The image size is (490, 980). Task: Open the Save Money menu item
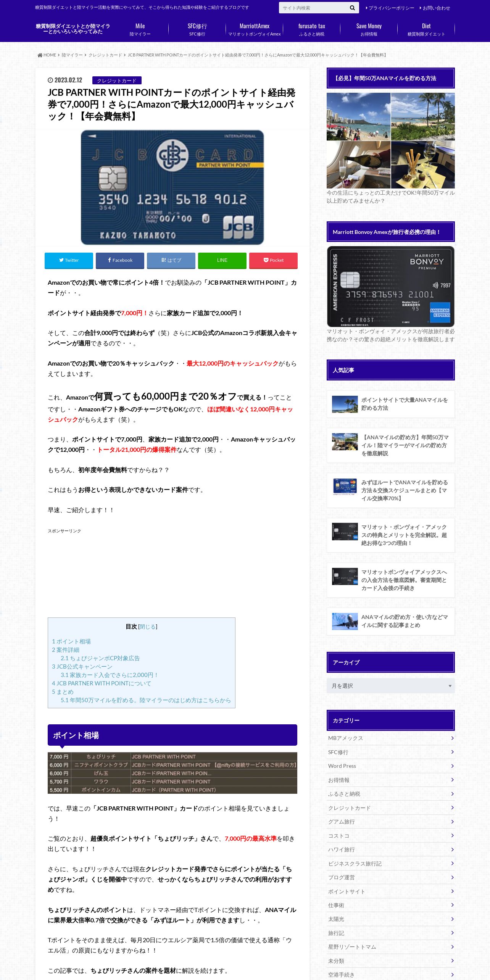coord(369,29)
